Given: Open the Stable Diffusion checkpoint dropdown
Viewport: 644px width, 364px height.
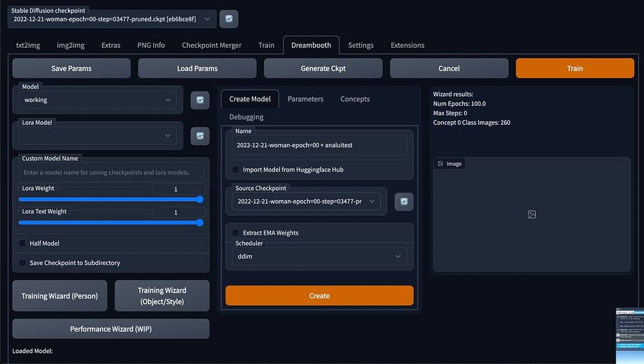Looking at the screenshot, I should (x=111, y=19).
